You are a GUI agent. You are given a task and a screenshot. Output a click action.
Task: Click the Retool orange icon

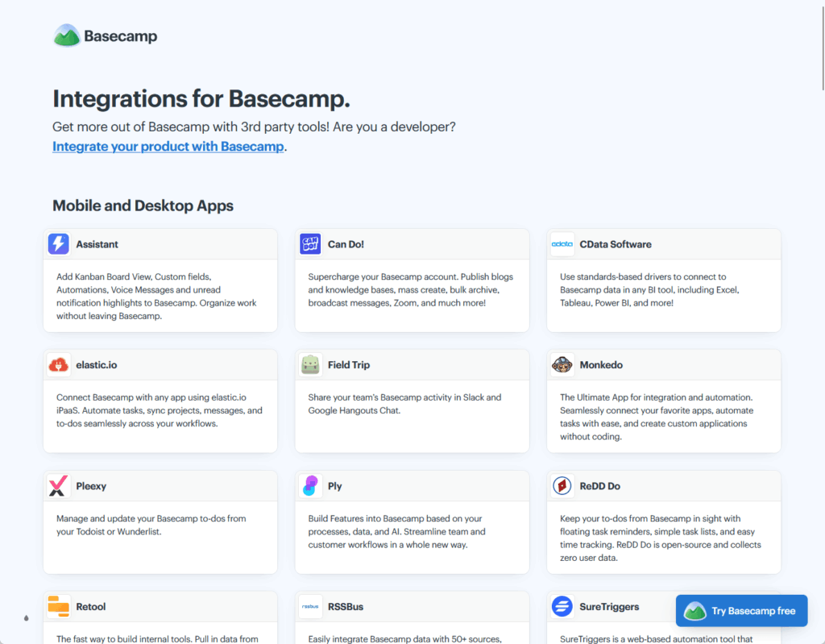[x=58, y=606]
